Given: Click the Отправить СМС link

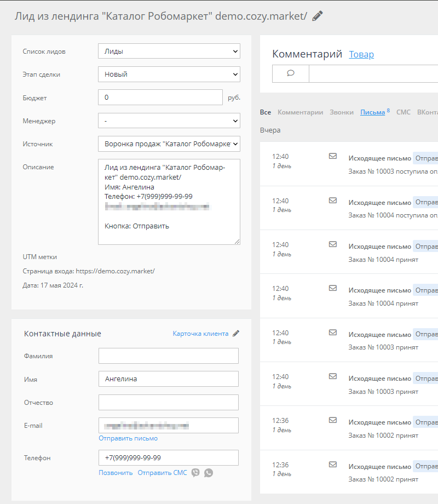Looking at the screenshot, I should coord(162,473).
